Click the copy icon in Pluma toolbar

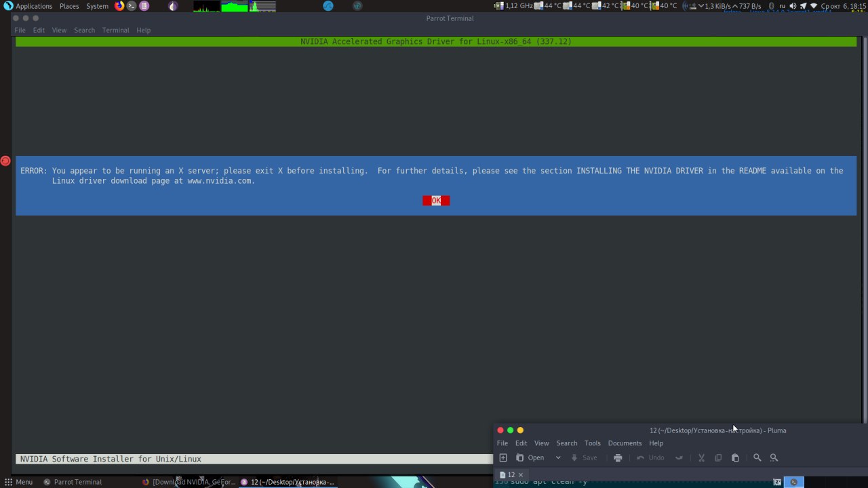[718, 457]
